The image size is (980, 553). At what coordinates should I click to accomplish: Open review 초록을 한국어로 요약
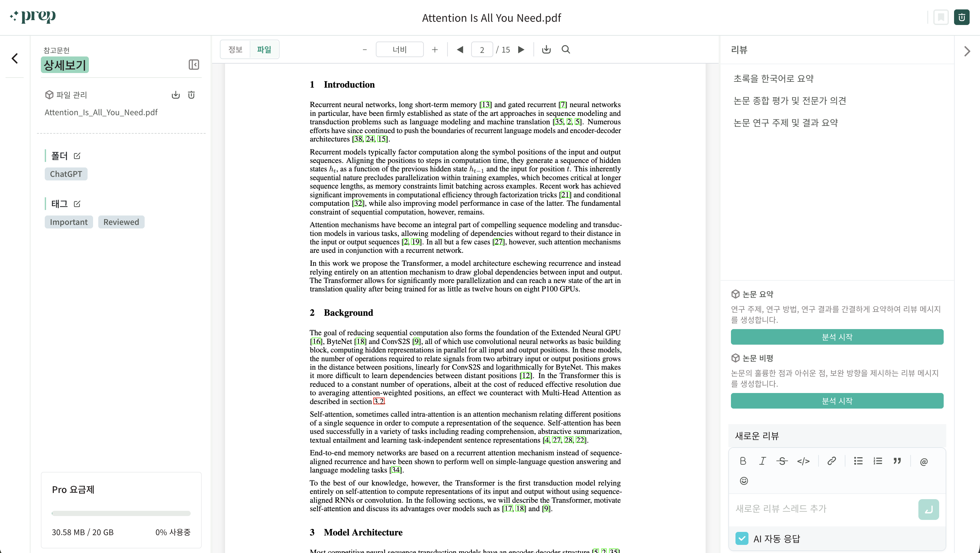(773, 79)
